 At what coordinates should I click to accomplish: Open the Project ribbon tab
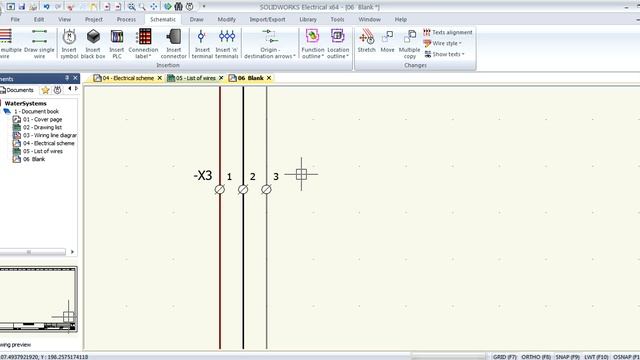[x=93, y=19]
